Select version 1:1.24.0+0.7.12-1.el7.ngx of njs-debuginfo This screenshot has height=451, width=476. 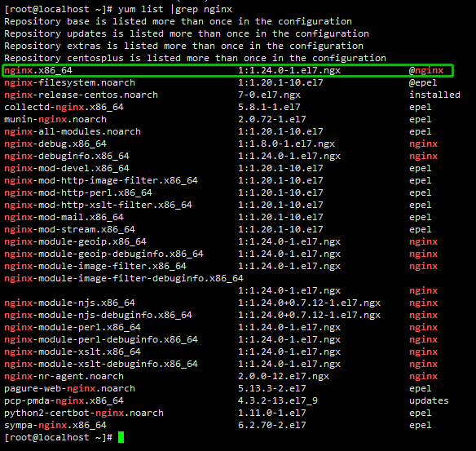pos(309,315)
